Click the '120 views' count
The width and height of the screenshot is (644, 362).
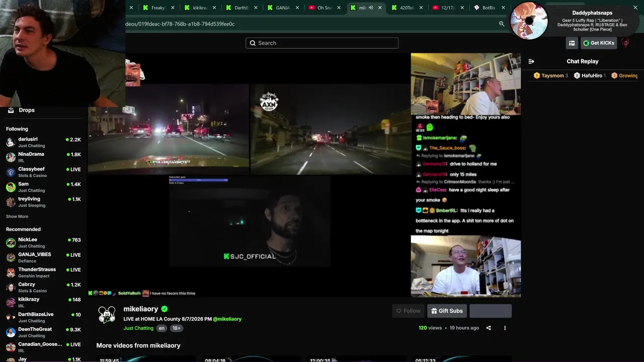(x=430, y=328)
